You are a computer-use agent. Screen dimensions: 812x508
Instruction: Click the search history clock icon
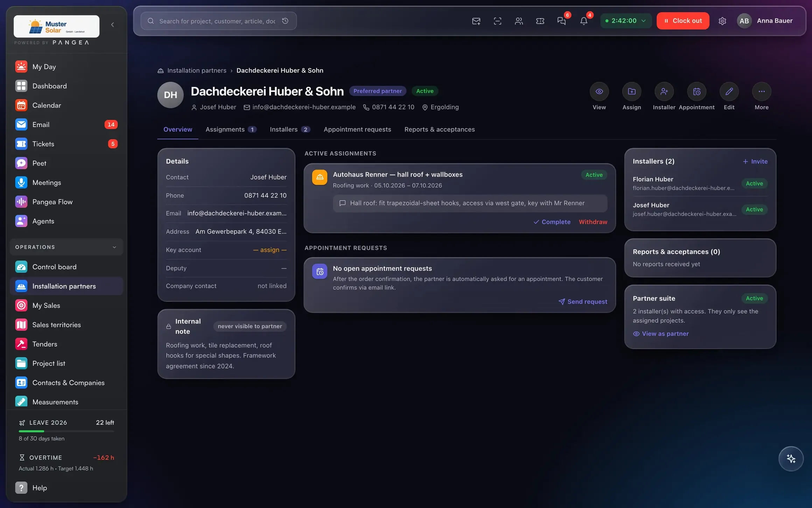click(285, 21)
